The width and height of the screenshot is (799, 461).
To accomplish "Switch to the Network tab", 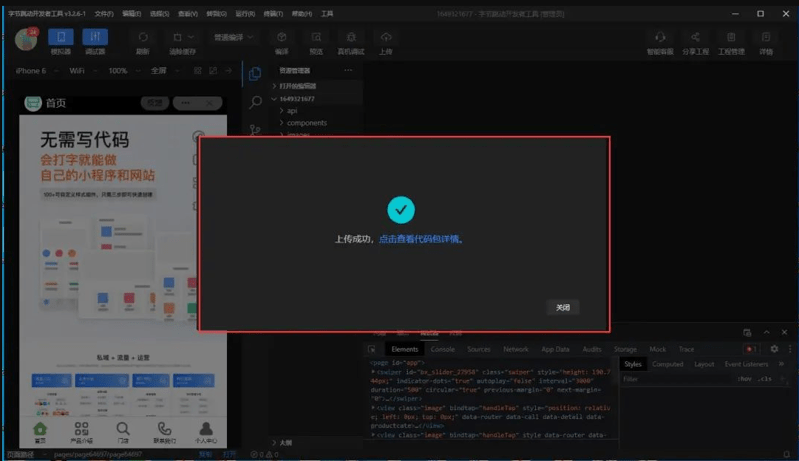I will point(516,349).
